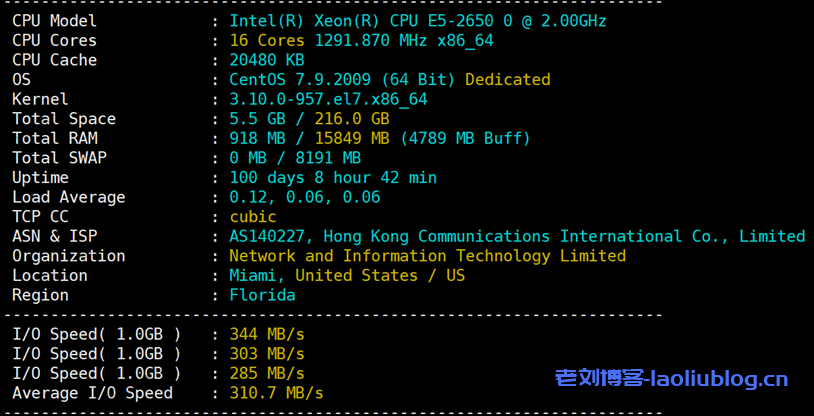The width and height of the screenshot is (814, 416).
Task: Click the 310.7 MB/s average I/O speed
Action: tap(276, 393)
